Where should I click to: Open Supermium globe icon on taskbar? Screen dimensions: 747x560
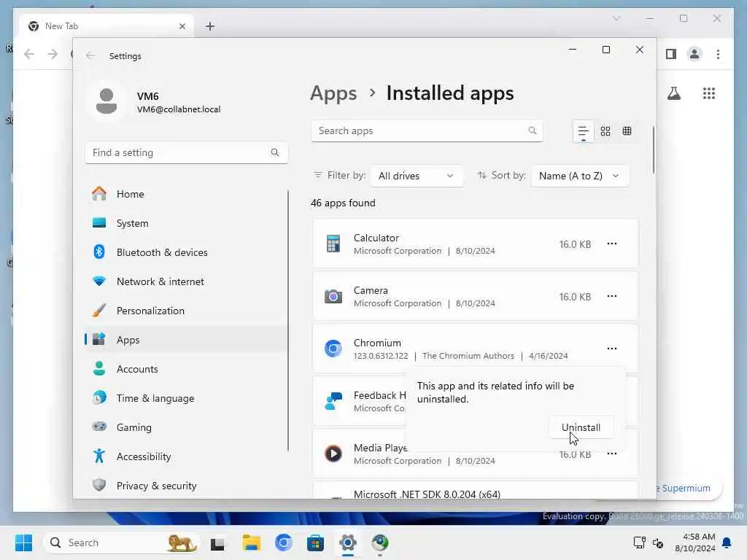tap(379, 542)
